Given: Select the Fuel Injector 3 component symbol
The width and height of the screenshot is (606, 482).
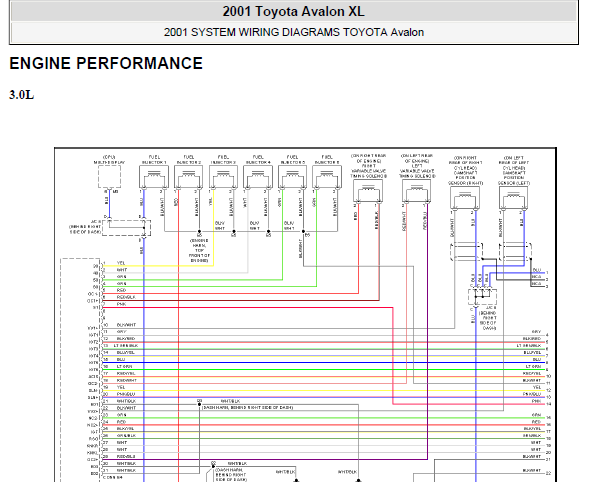Looking at the screenshot, I should point(223,177).
